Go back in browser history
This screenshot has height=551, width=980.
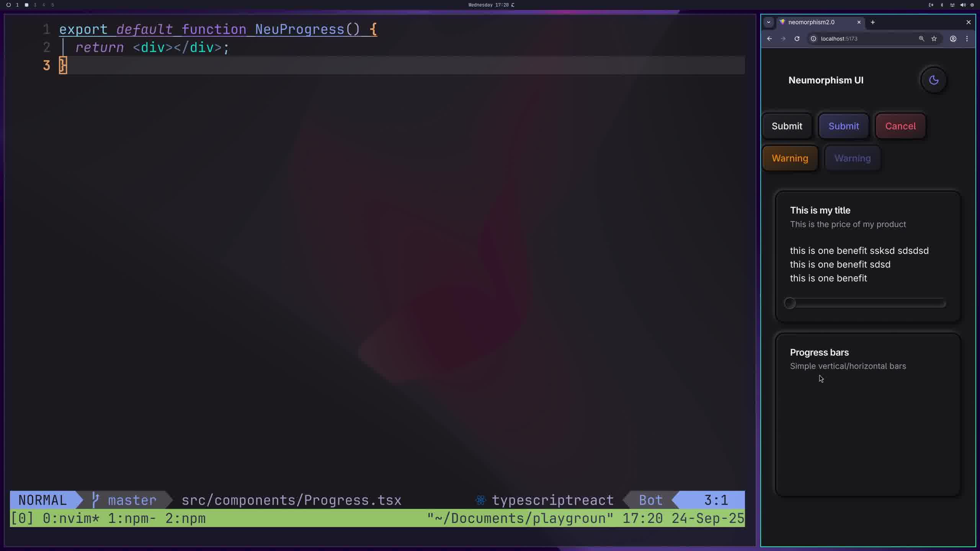coord(769,39)
